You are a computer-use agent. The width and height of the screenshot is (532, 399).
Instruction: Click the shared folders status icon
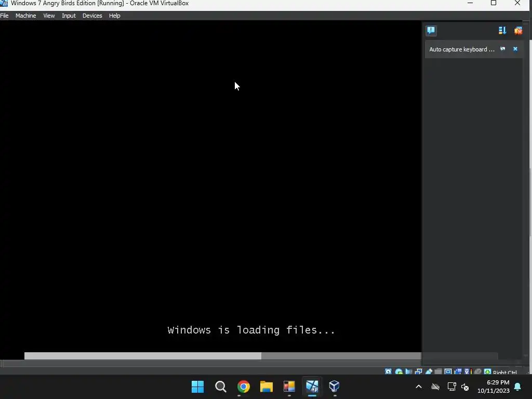coord(438,372)
